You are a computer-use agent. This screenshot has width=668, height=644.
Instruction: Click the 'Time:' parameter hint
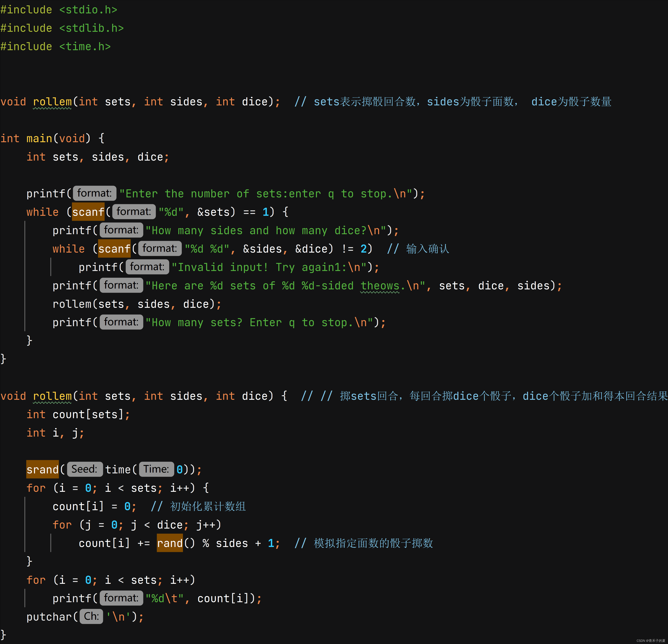(156, 469)
